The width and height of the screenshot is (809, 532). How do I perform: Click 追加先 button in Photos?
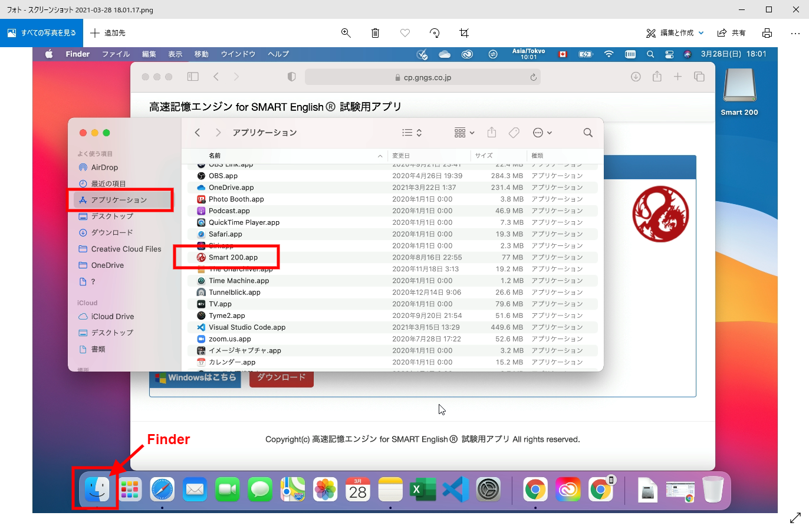point(108,33)
